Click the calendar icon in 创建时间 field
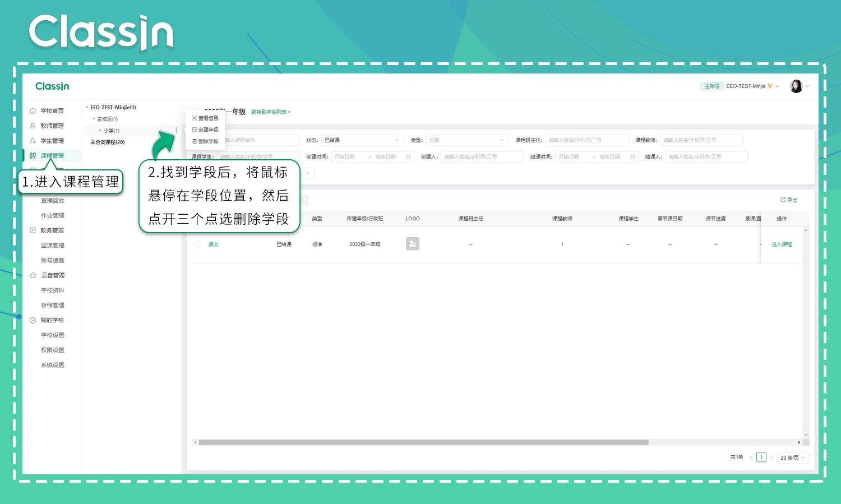Image resolution: width=841 pixels, height=504 pixels. [x=408, y=157]
